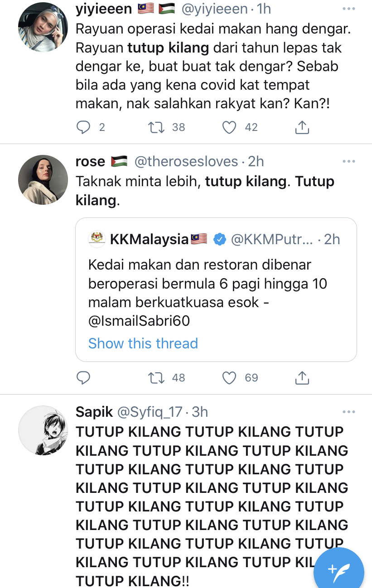Open the quoted KKMalaysia tweet card
Screen dimensions: 372x588
(x=216, y=289)
